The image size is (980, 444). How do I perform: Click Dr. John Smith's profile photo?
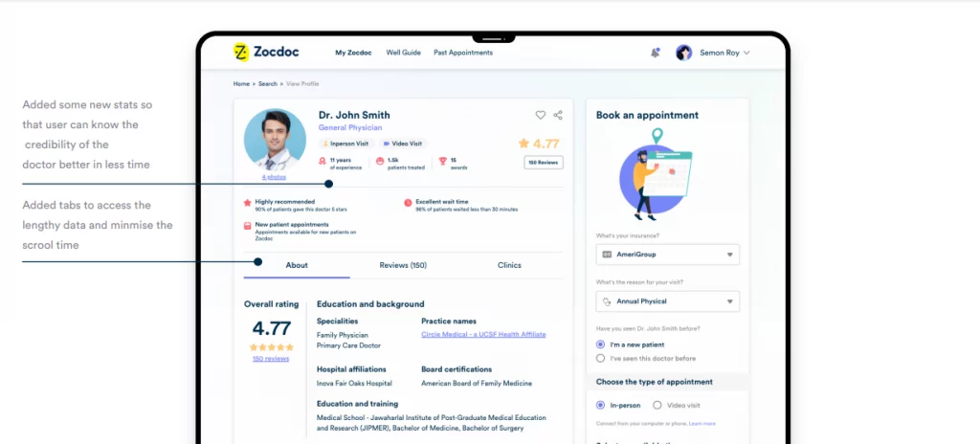pyautogui.click(x=275, y=140)
